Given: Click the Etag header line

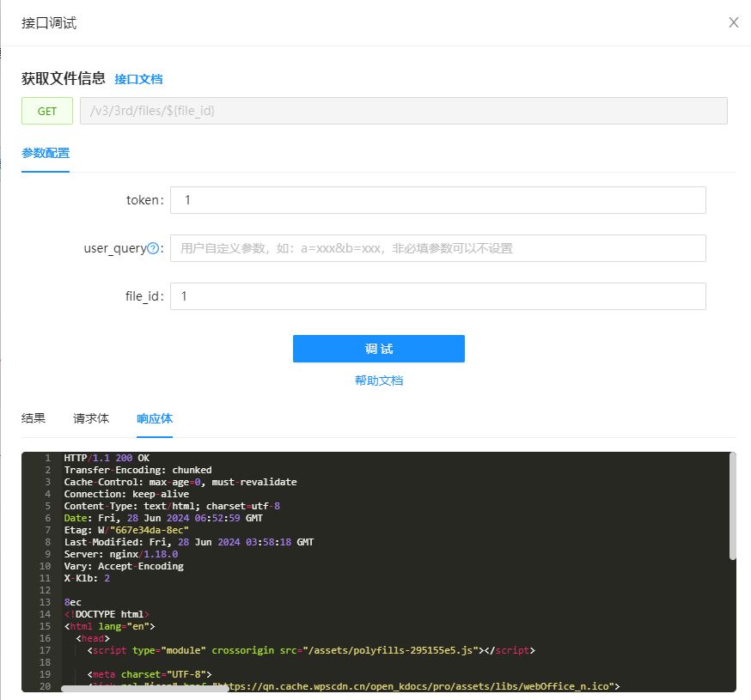Looking at the screenshot, I should [126, 530].
